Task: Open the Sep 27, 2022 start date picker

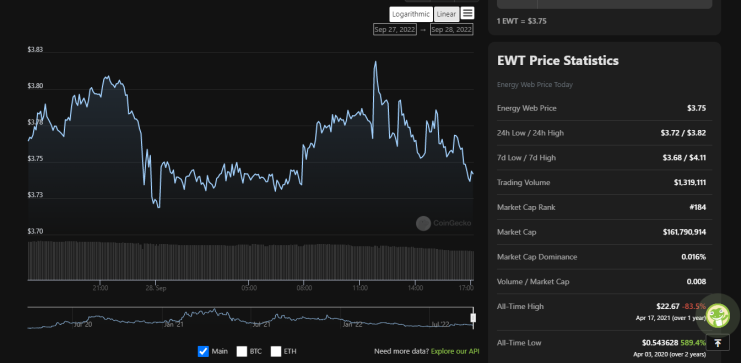Action: point(395,29)
